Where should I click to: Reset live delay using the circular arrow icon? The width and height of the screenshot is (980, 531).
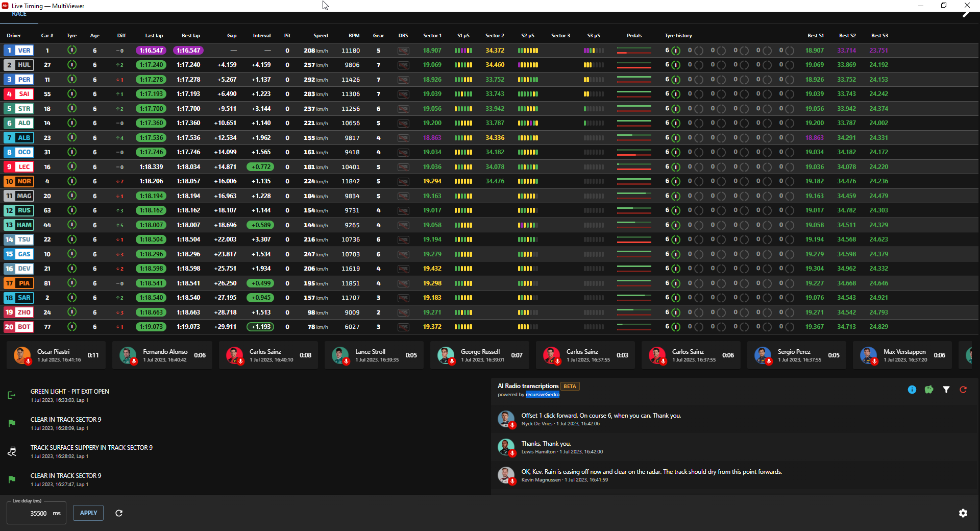pos(119,513)
